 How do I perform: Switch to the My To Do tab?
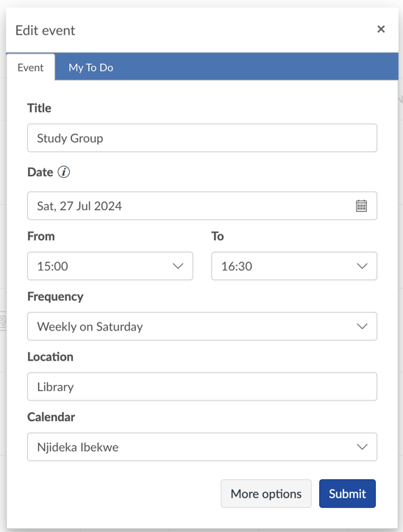(90, 68)
